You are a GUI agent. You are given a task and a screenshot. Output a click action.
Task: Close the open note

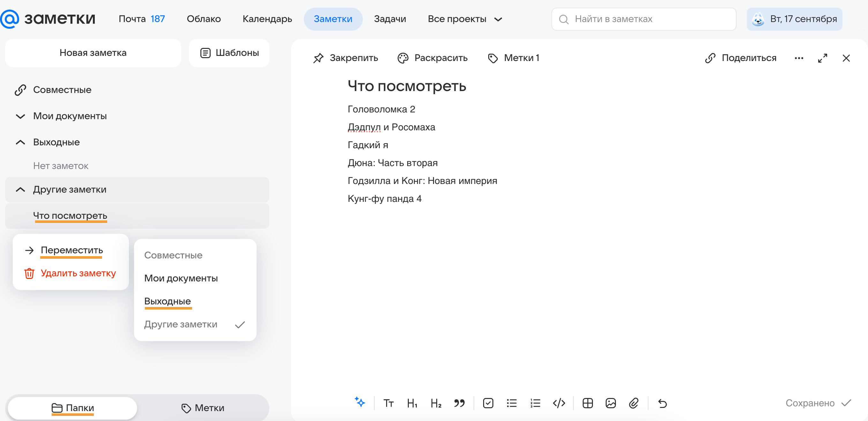[846, 58]
